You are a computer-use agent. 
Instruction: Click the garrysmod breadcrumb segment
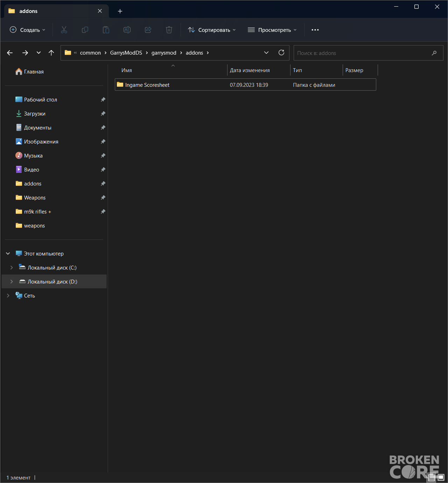point(164,53)
